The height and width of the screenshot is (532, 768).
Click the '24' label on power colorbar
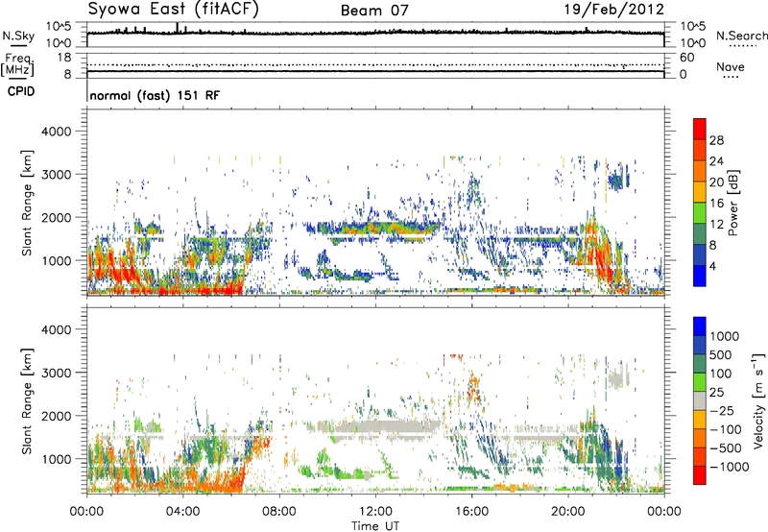tap(716, 161)
